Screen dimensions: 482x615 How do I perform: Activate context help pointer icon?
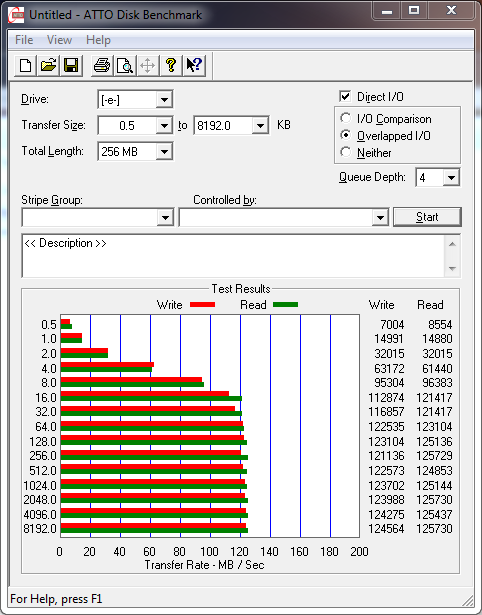point(194,65)
